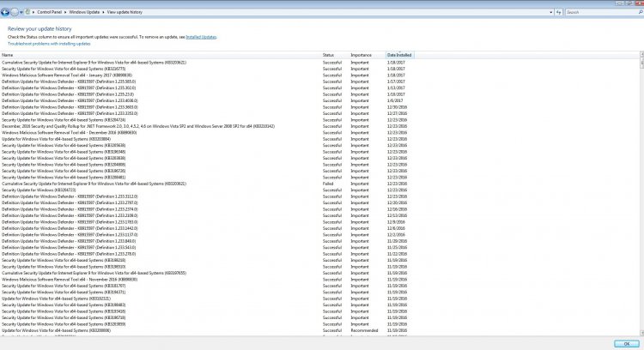Click the 12/16/2016 date cell
This screenshot has height=350, width=644.
point(397,209)
